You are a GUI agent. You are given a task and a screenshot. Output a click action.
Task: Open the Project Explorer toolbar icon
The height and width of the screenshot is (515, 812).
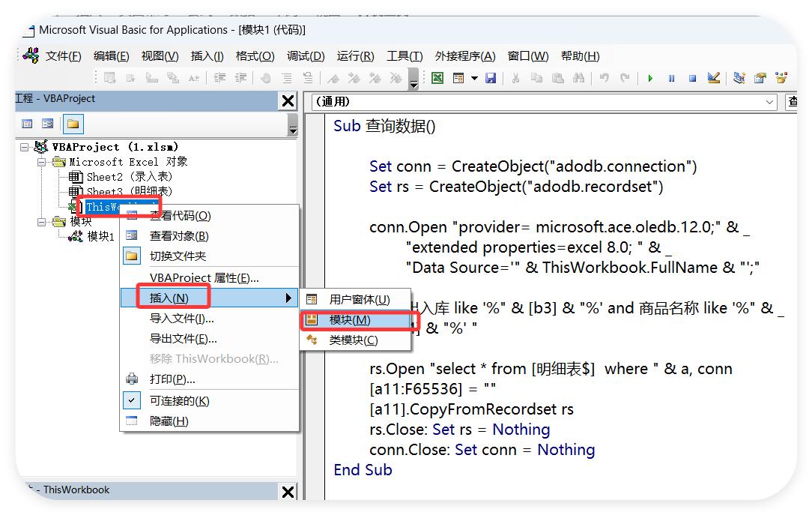click(739, 78)
